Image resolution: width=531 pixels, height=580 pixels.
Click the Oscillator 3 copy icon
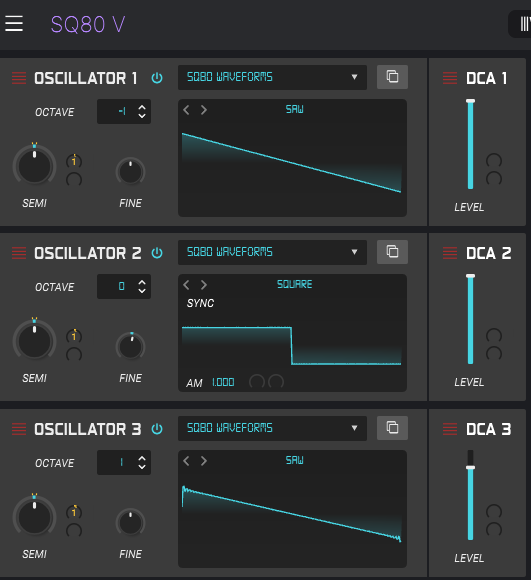point(392,428)
